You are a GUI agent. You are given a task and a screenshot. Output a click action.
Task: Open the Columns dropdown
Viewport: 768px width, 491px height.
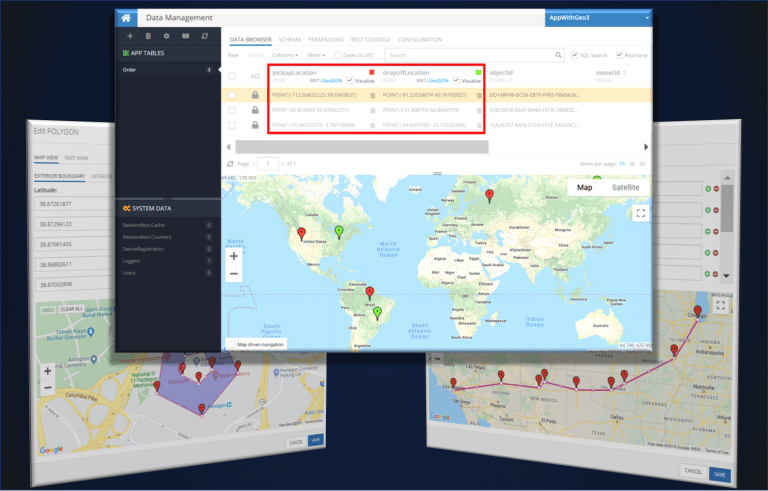[x=285, y=55]
